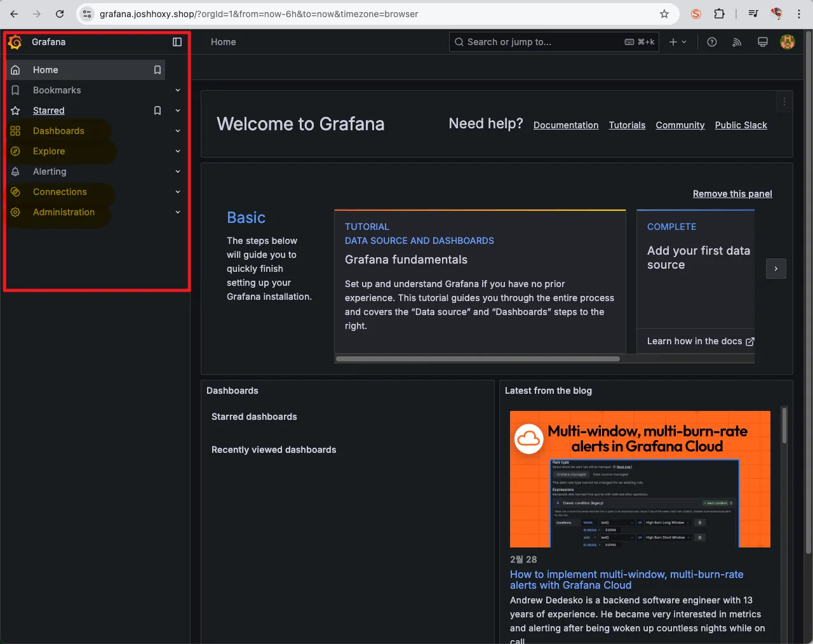Open Bookmarks in the sidebar
The image size is (813, 644).
point(57,90)
